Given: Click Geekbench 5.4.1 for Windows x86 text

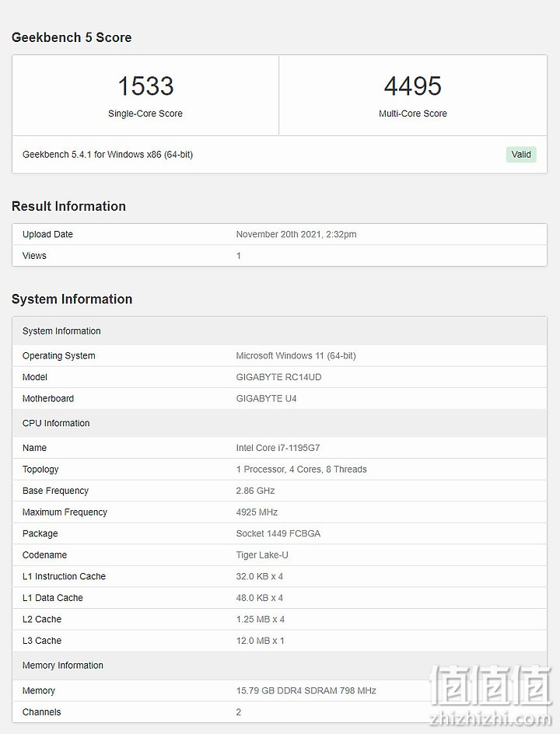Looking at the screenshot, I should pyautogui.click(x=107, y=155).
